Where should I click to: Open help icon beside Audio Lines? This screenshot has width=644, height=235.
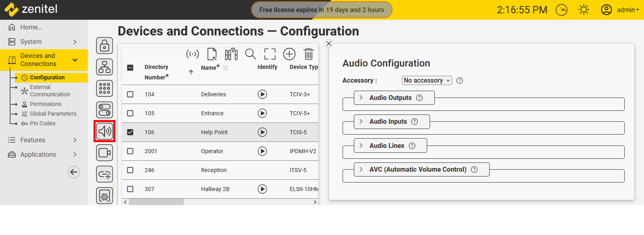click(x=412, y=146)
